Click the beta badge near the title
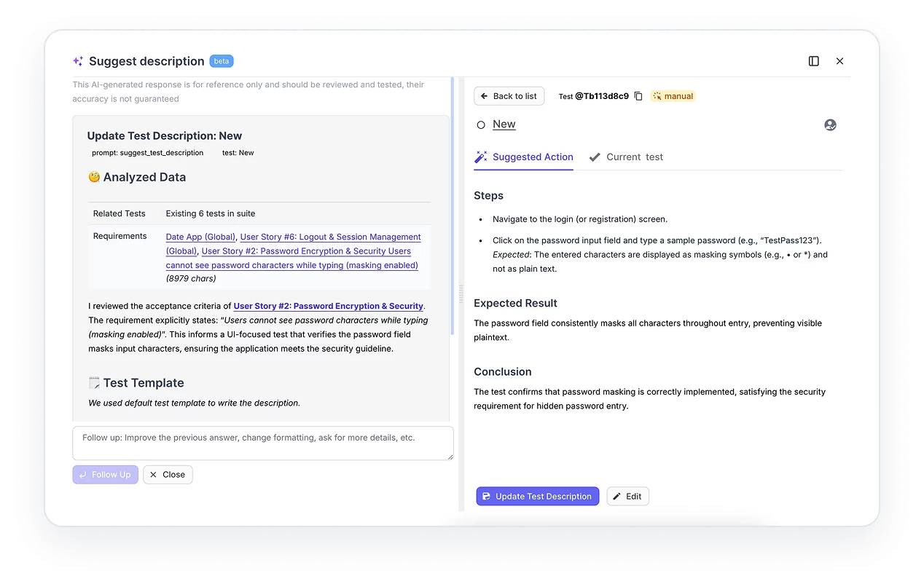Screen dimensions: 924x584 [221, 61]
